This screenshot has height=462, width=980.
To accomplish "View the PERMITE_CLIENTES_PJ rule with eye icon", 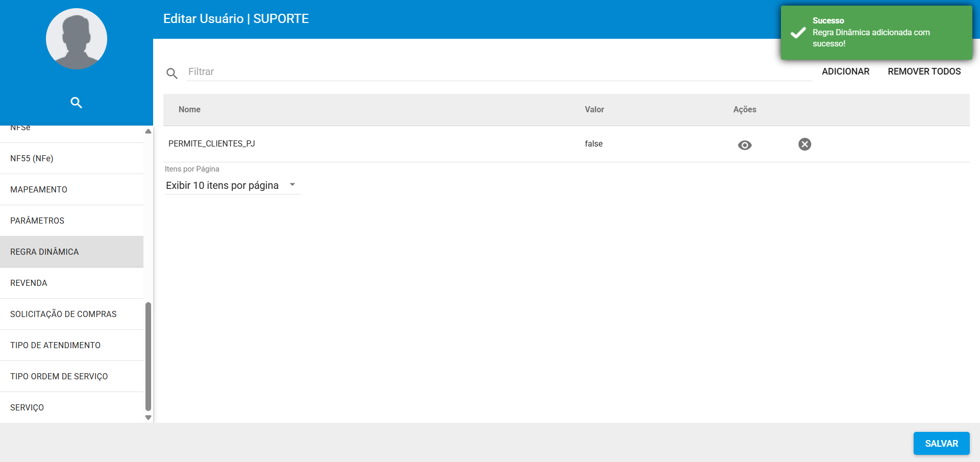I will click(745, 145).
